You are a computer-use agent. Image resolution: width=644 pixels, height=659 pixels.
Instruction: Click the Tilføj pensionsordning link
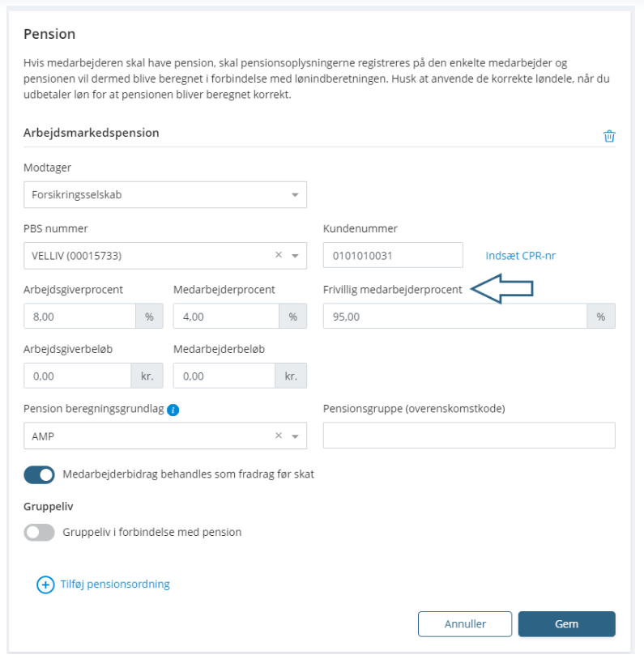115,585
